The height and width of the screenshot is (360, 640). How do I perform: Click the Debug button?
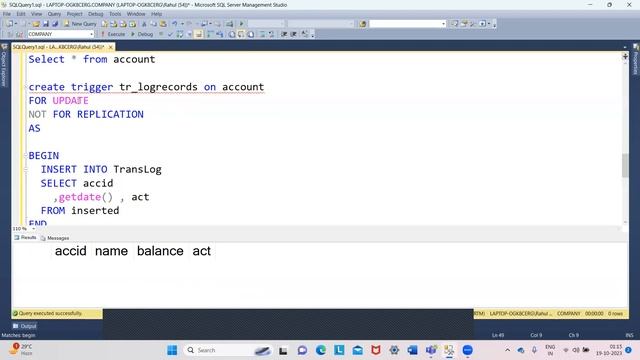[x=142, y=34]
